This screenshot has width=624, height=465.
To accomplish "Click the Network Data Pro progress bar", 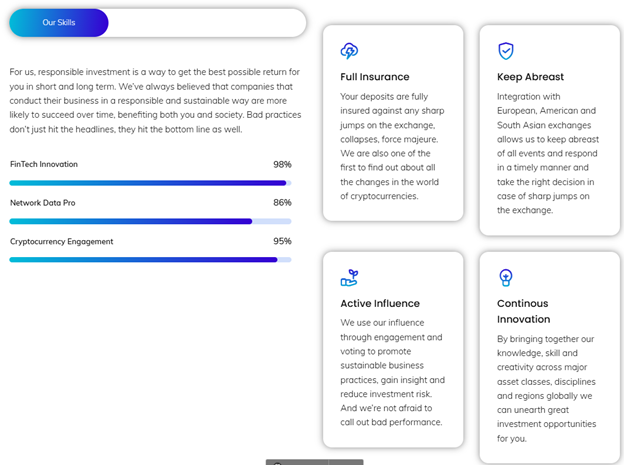I will [150, 221].
